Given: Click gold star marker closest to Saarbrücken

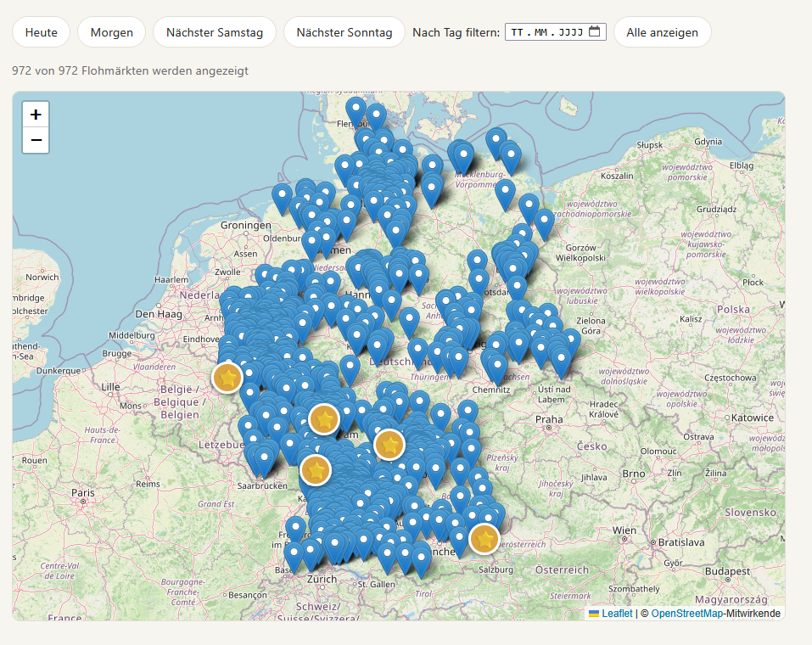Looking at the screenshot, I should (316, 470).
